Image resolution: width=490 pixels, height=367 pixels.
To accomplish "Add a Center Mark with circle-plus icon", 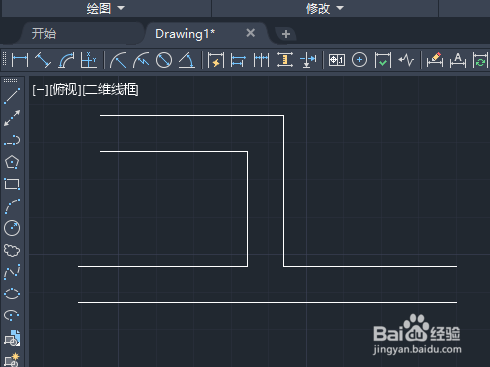I will (359, 60).
